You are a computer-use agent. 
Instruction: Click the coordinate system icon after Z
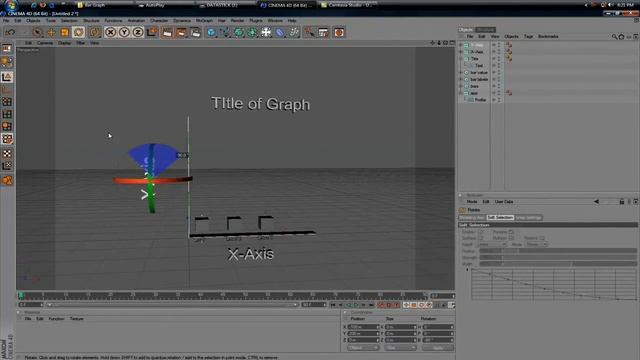click(x=152, y=32)
